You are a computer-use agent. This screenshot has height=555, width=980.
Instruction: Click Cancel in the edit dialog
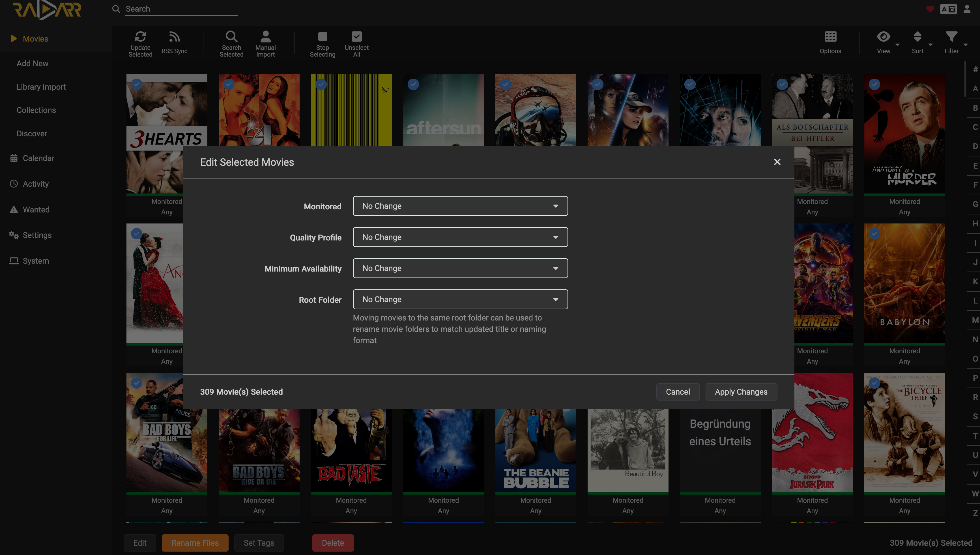pyautogui.click(x=678, y=392)
